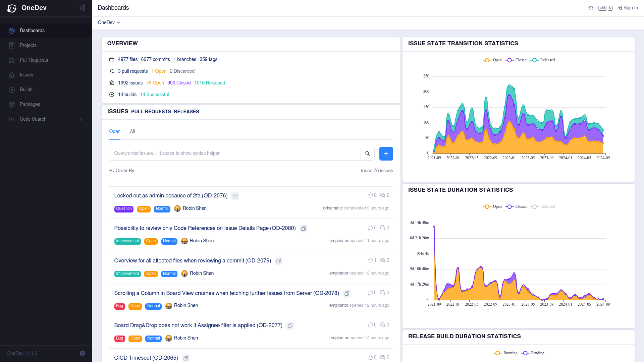Click Bug label on OD-2078
The height and width of the screenshot is (362, 644).
coord(120,306)
